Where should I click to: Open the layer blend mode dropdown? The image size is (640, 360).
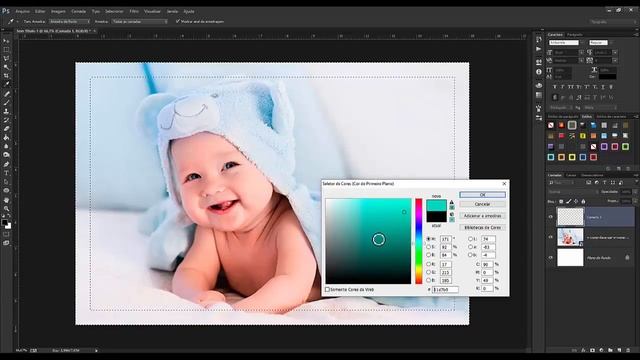[573, 192]
